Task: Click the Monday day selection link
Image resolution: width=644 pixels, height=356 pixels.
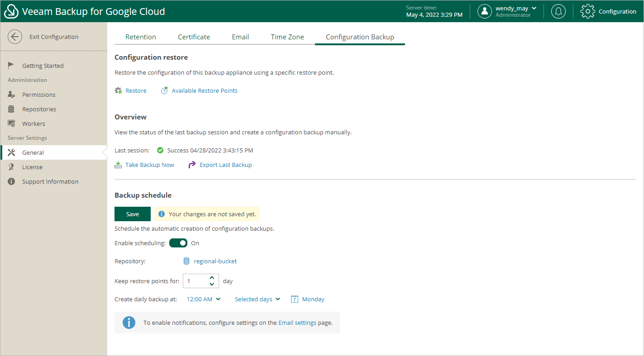Action: click(313, 299)
